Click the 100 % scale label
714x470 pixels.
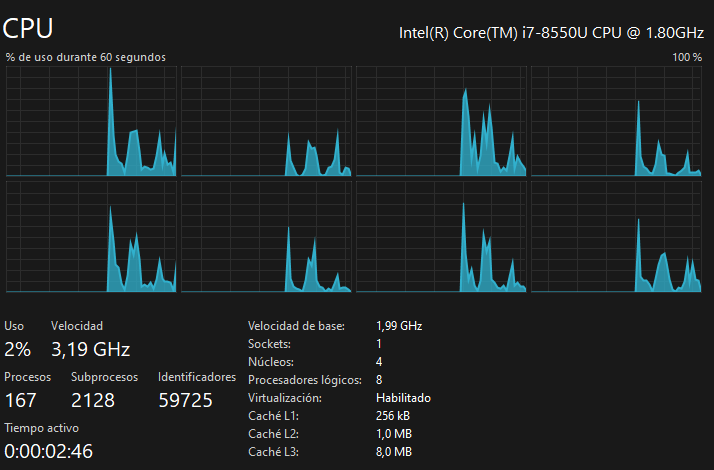tap(687, 57)
